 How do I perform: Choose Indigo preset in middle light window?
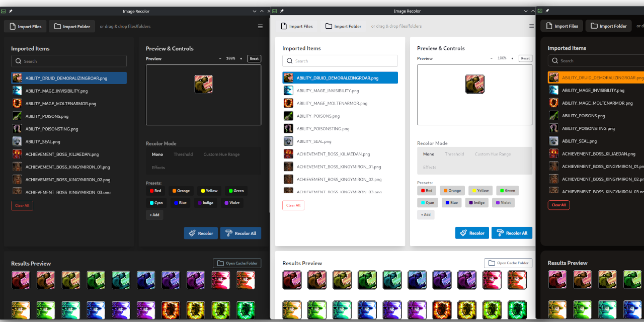point(477,203)
